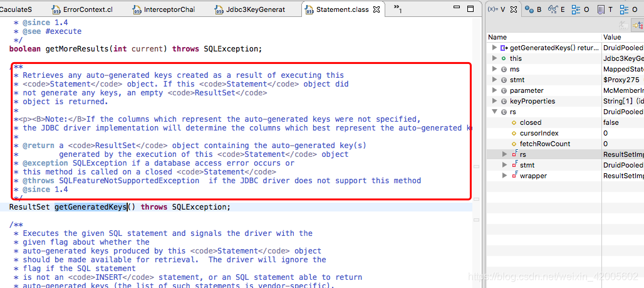Click the keyProperties variable icon
644x288 pixels.
pos(504,101)
